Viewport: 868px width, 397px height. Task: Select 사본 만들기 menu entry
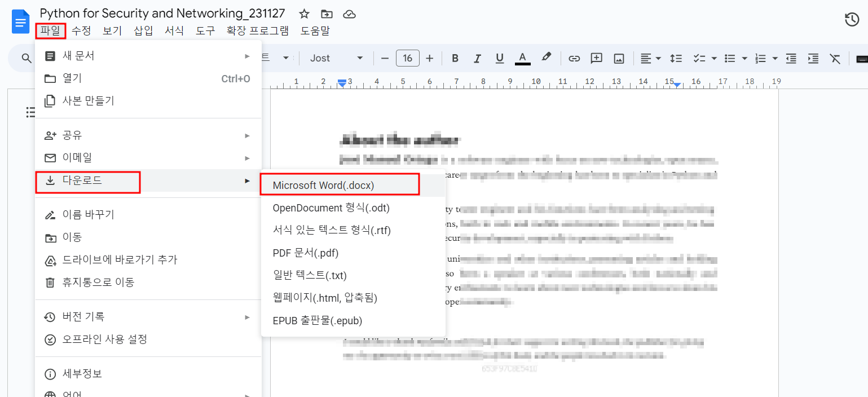(x=148, y=101)
